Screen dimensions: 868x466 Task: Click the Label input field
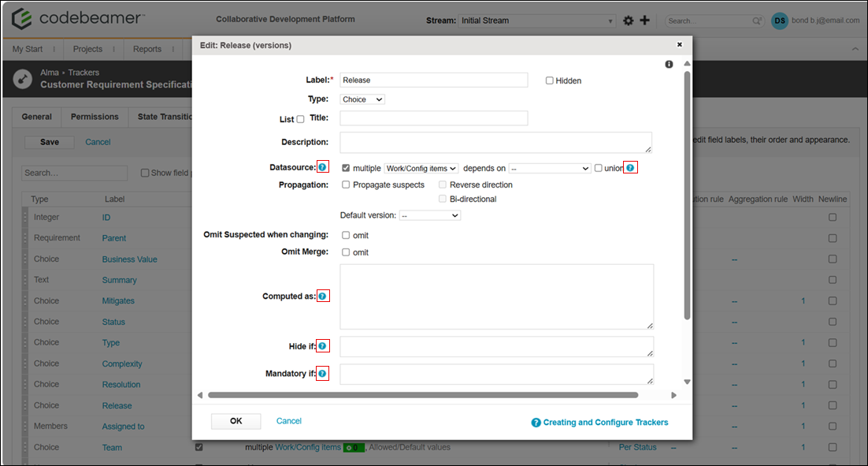click(434, 80)
